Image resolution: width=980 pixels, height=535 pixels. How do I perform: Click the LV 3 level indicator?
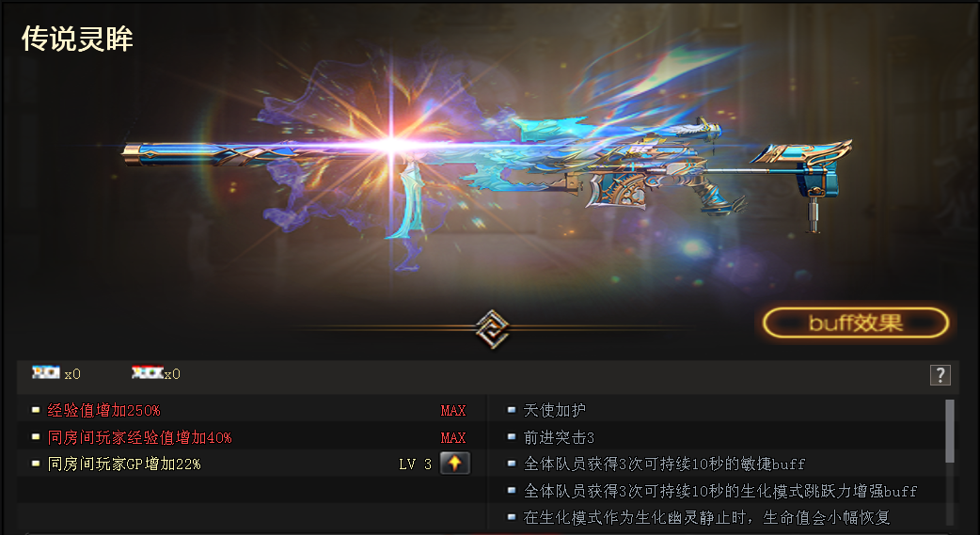(415, 464)
